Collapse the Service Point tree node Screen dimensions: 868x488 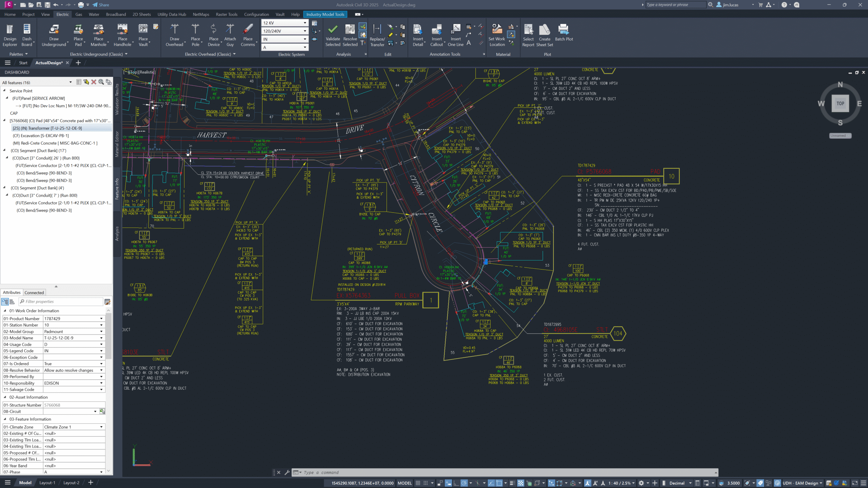click(4, 91)
